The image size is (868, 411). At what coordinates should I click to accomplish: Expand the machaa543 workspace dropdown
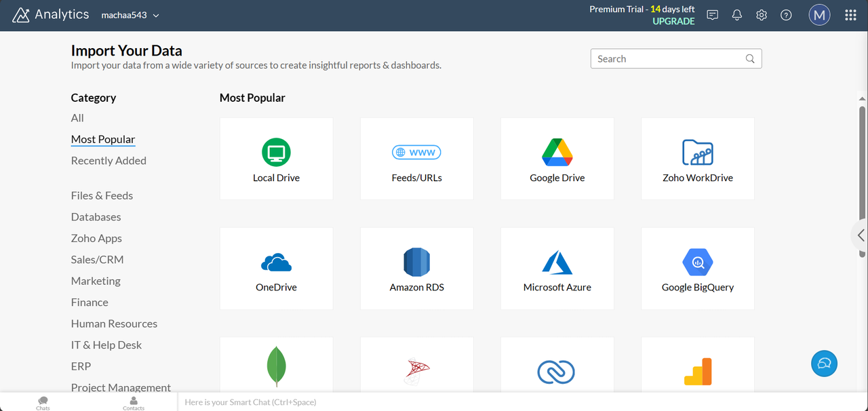point(130,15)
